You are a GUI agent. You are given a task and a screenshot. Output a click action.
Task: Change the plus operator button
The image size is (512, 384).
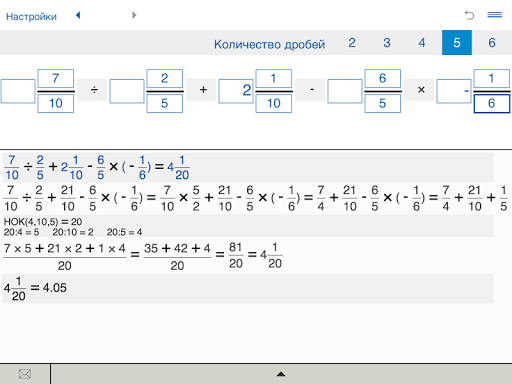201,90
